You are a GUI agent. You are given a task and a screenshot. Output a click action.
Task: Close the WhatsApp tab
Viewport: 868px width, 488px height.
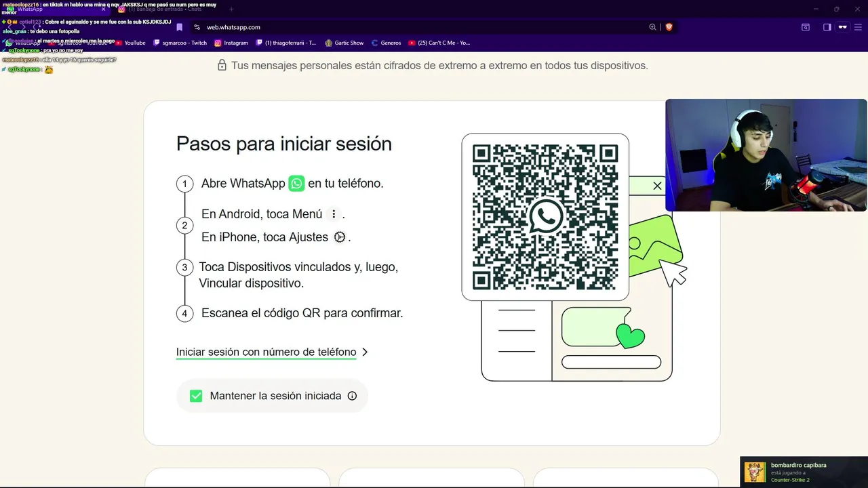pos(103,9)
